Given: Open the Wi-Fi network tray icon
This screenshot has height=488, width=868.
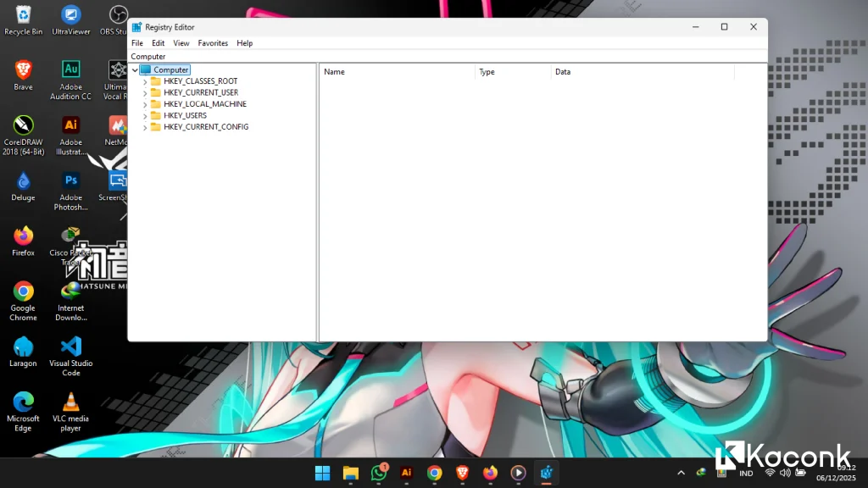Looking at the screenshot, I should tap(770, 473).
